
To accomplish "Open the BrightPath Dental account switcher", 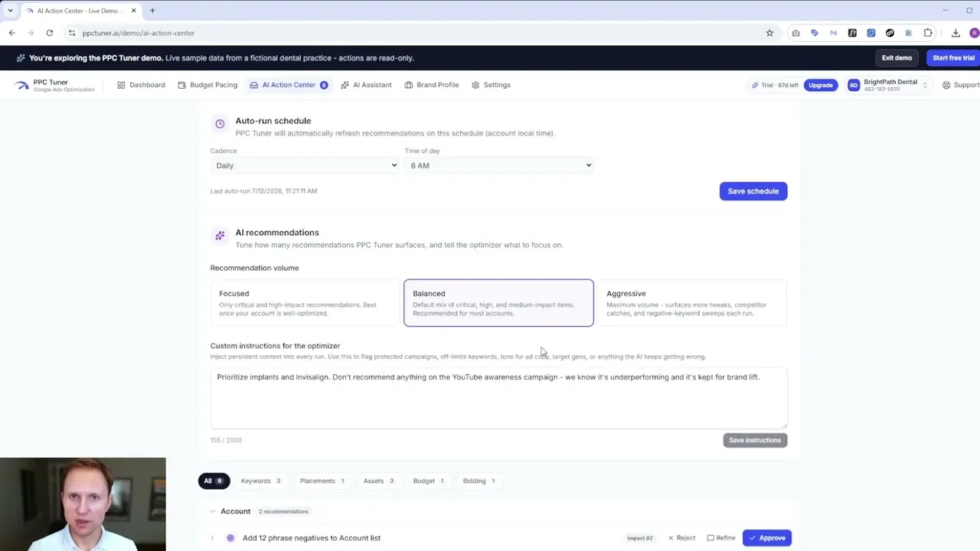I will pyautogui.click(x=888, y=85).
